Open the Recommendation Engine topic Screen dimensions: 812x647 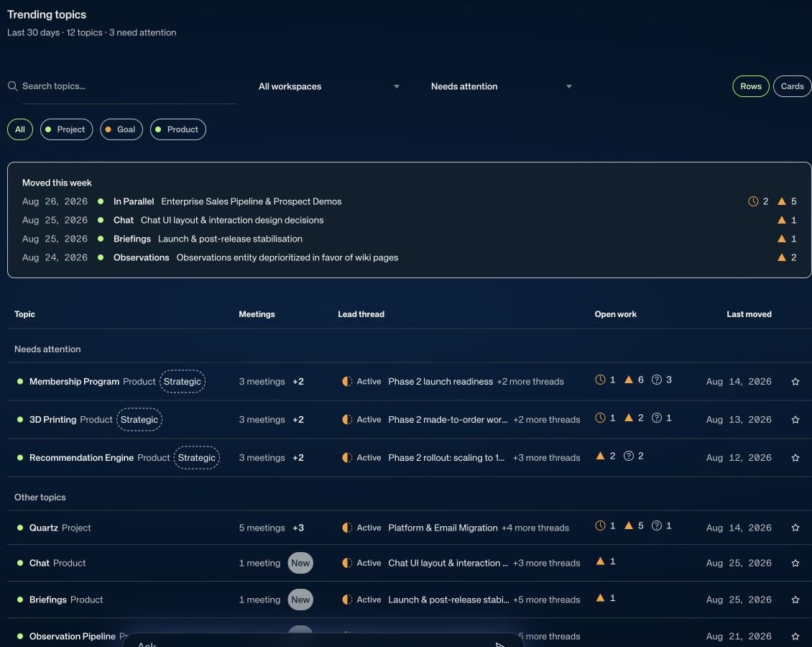click(x=81, y=458)
